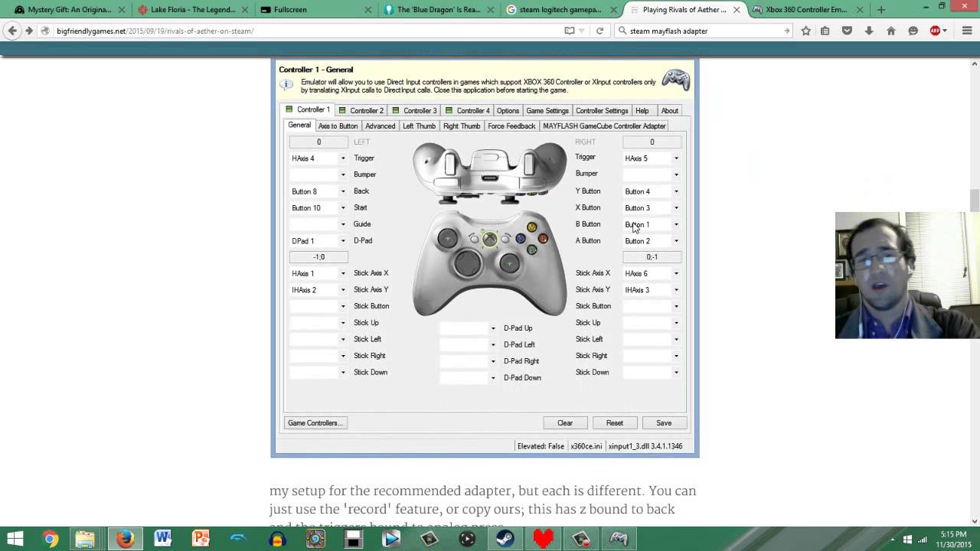Select the Controller 3 tab
This screenshot has width=980, height=551.
click(x=414, y=110)
